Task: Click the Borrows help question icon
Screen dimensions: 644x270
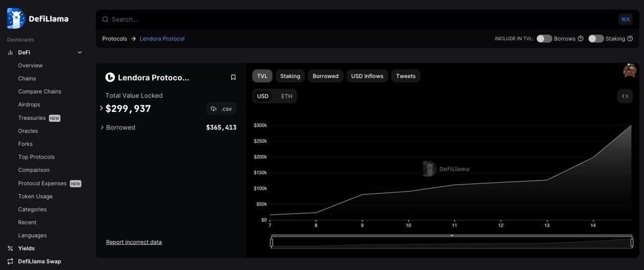Action: tap(580, 39)
